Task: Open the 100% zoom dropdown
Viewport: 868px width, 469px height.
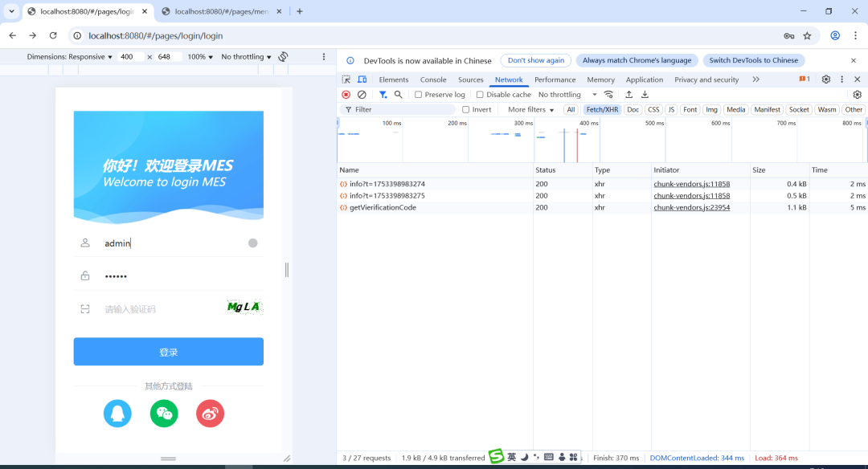Action: click(200, 57)
